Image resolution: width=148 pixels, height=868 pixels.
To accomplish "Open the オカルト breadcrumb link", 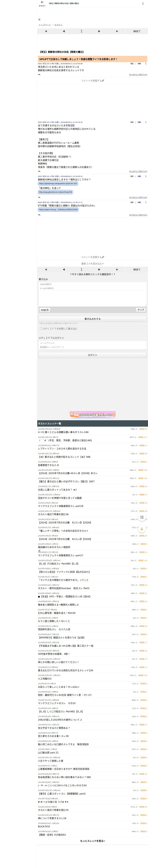I will [59, 25].
